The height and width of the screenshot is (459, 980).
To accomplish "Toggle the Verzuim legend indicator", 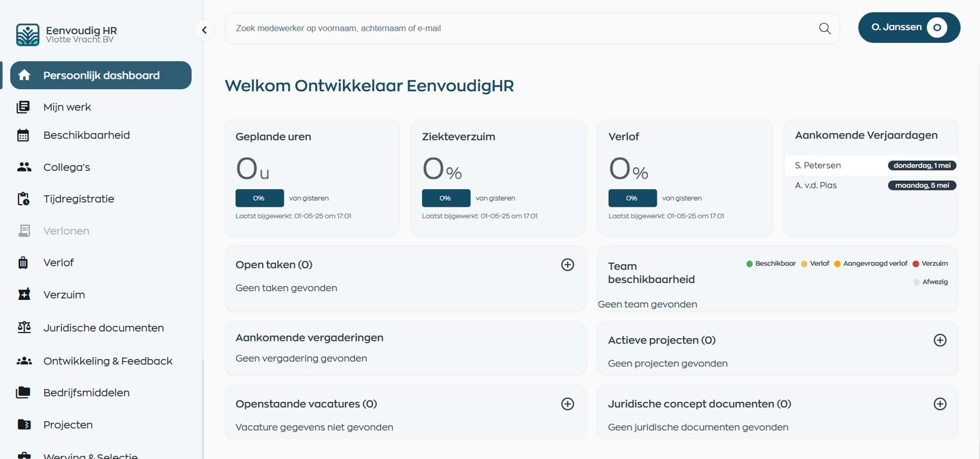I will click(x=918, y=263).
